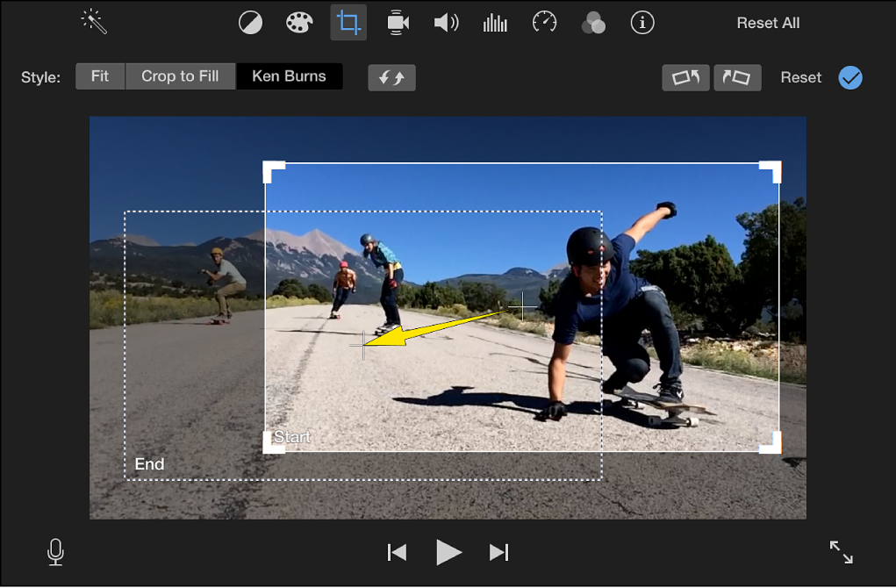896x588 pixels.
Task: Click Reset All in the top bar
Action: pyautogui.click(x=767, y=23)
